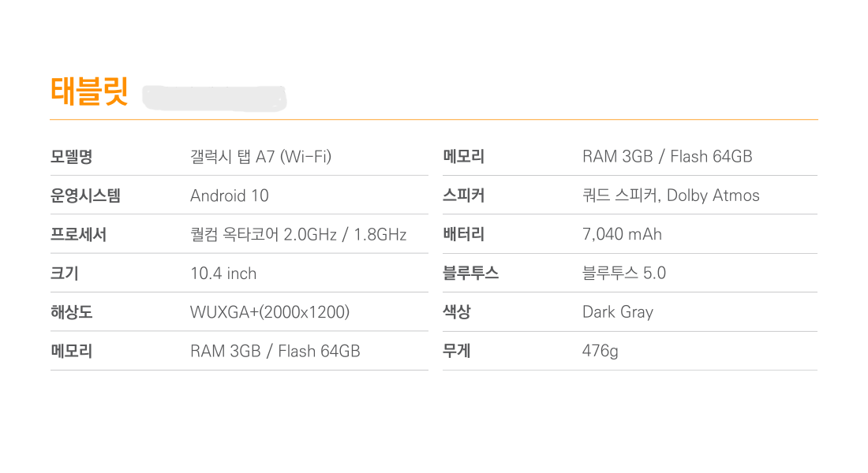
Task: Click the 10.4 inch size value
Action: (x=223, y=274)
